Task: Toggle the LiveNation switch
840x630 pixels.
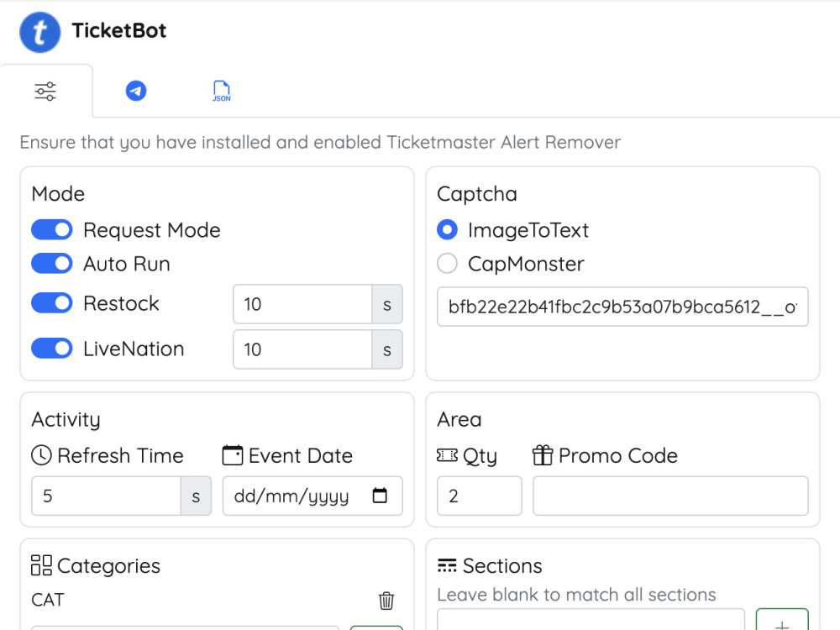Action: coord(52,349)
